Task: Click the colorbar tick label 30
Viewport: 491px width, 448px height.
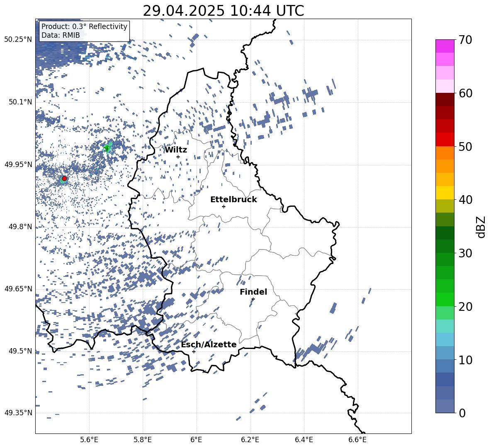Action: [x=465, y=253]
